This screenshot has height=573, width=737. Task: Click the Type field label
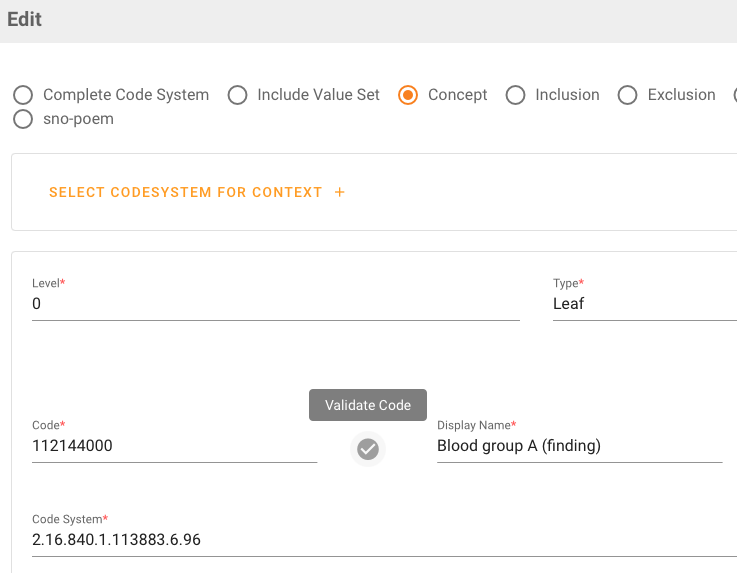tap(568, 284)
